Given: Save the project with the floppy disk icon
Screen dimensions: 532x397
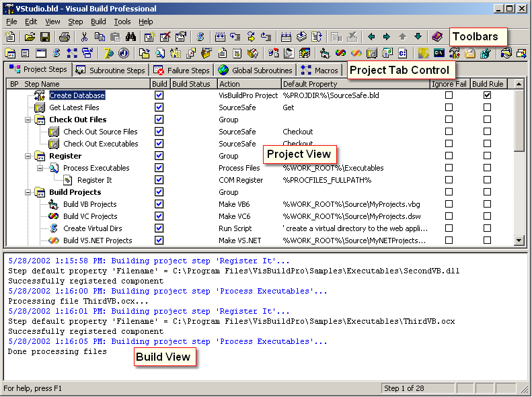Looking at the screenshot, I should click(x=45, y=36).
